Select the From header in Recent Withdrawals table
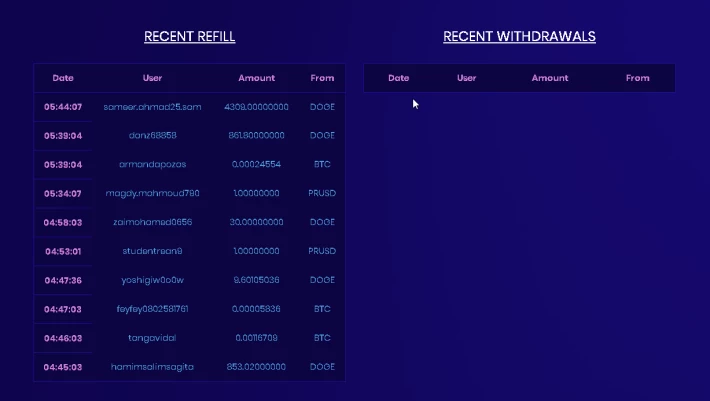 (x=638, y=78)
